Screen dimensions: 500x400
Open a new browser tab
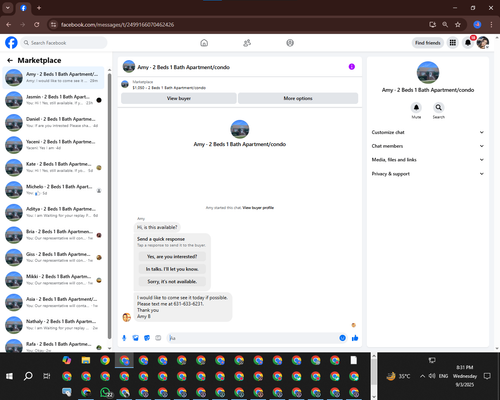39,8
